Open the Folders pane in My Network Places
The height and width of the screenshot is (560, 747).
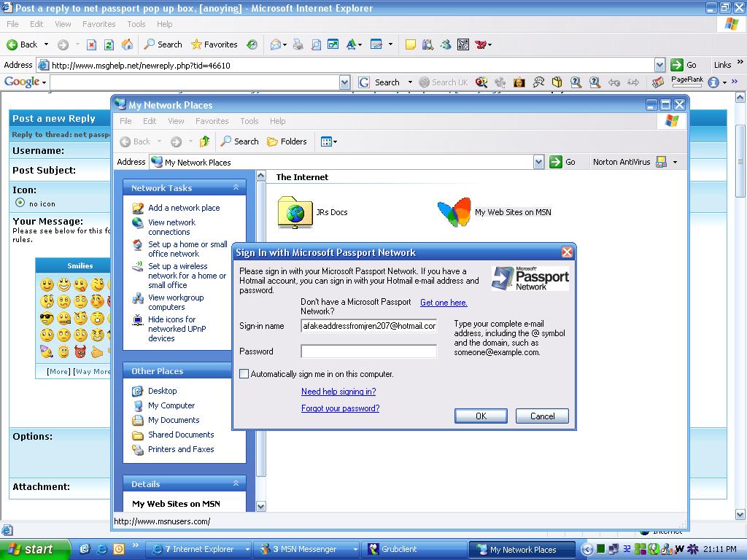(x=287, y=141)
